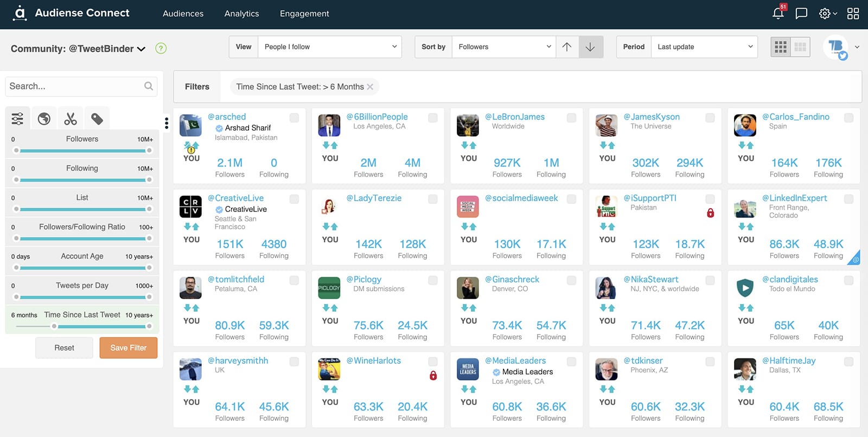This screenshot has height=437, width=868.
Task: Tick the checkbox on @tomlitchfield card
Action: coord(294,280)
